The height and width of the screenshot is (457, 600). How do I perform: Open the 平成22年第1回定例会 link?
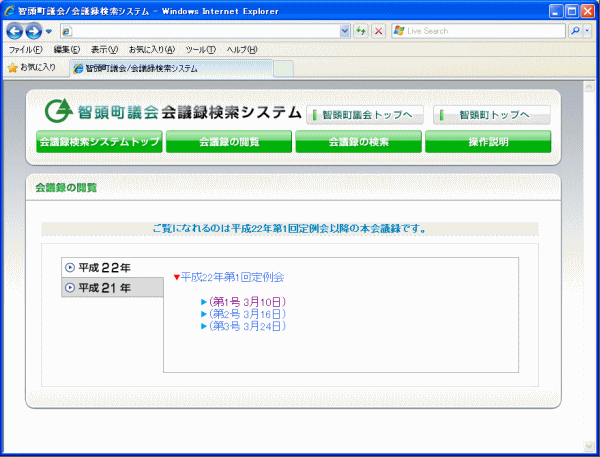232,277
